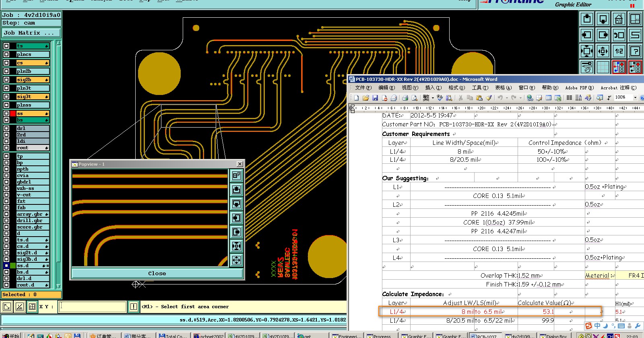644x338 pixels.
Task: Expand the undo history dropdown arrow
Action: click(506, 98)
